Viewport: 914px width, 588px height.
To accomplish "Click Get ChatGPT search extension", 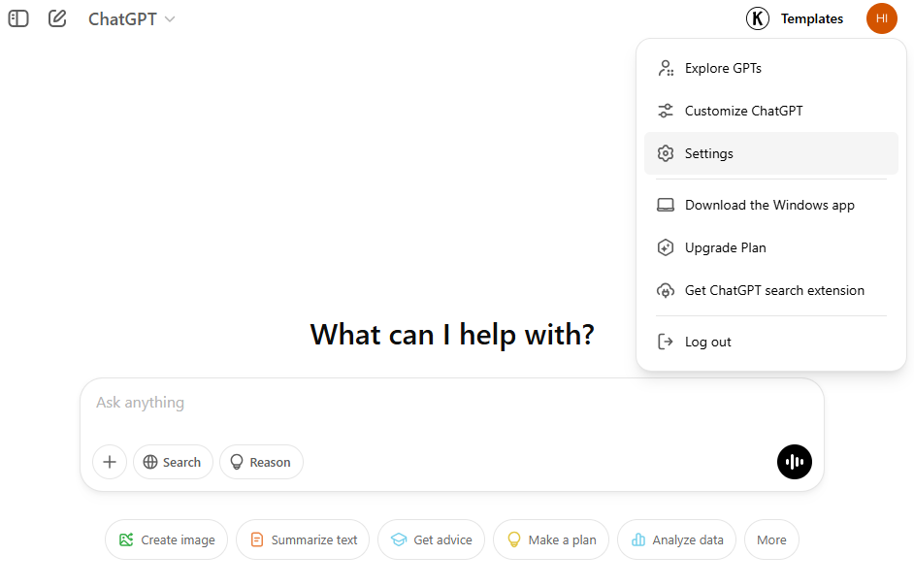I will [x=770, y=290].
